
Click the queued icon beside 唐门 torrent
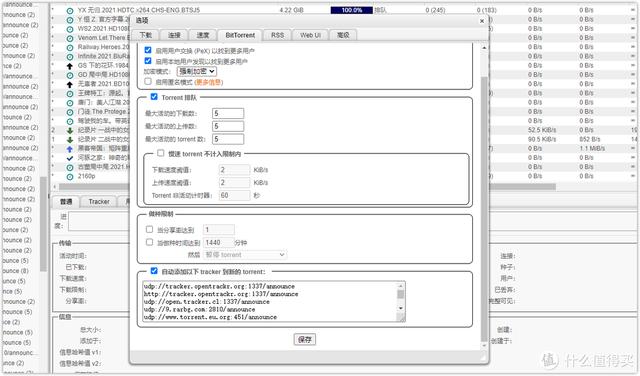tap(70, 103)
